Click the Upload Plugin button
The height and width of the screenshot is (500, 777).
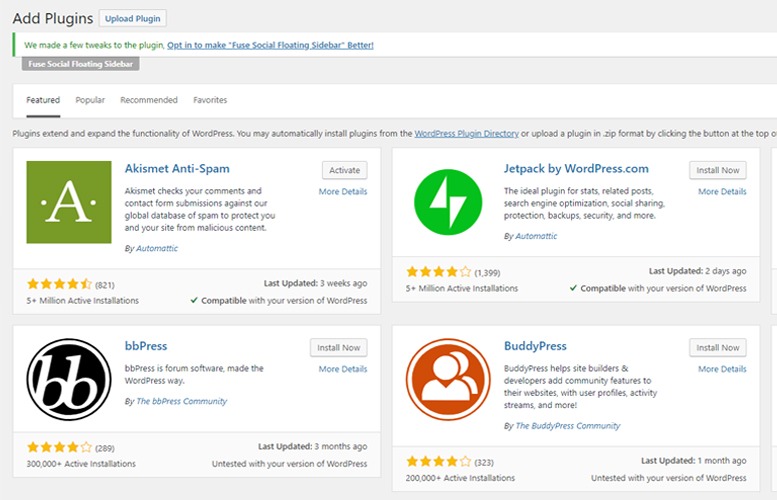(x=133, y=18)
